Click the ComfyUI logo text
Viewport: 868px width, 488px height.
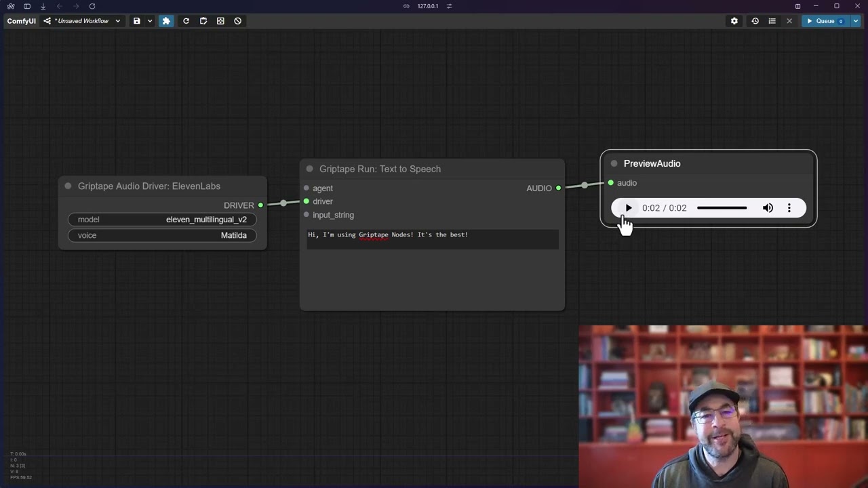pyautogui.click(x=21, y=21)
